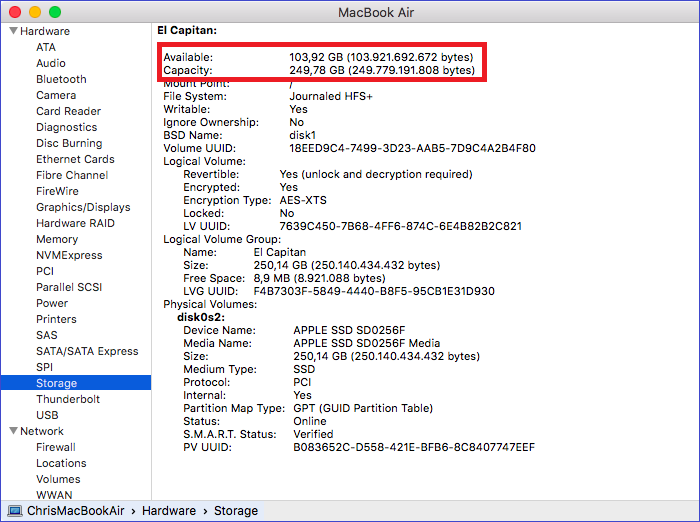Click the PV UUID starting B083652C
This screenshot has height=522, width=700.
(414, 447)
